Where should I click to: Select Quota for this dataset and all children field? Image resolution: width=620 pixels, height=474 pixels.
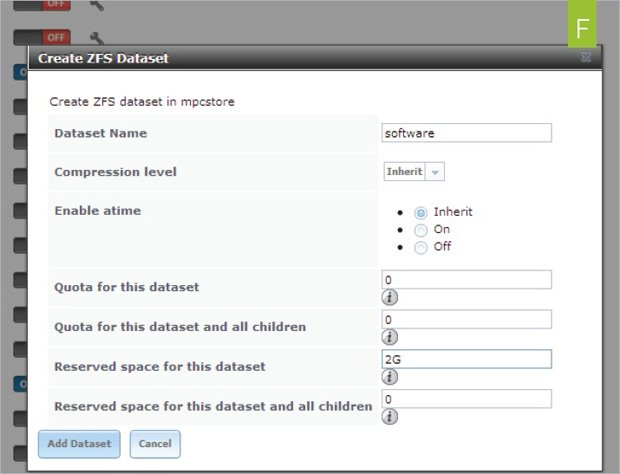pyautogui.click(x=466, y=320)
